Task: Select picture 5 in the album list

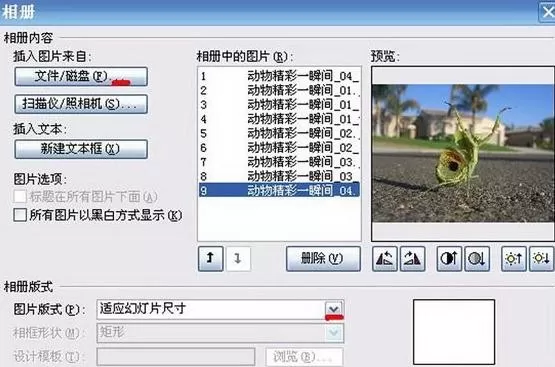Action: [279, 133]
